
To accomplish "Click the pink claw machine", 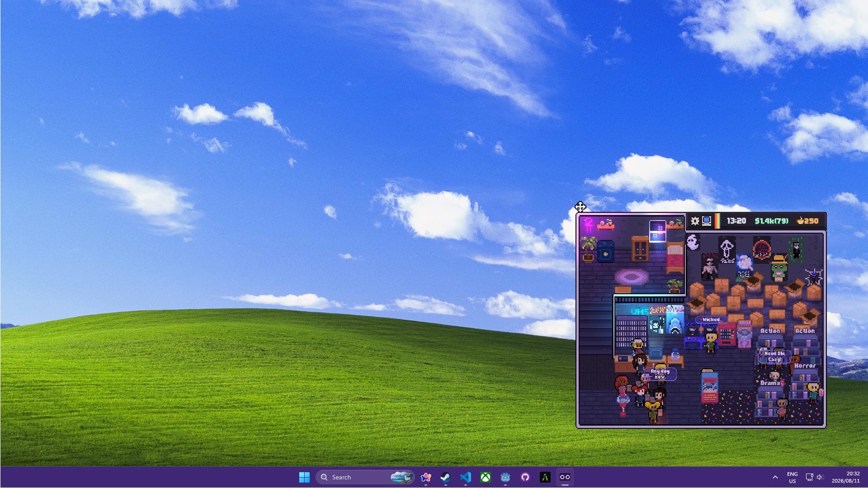I will coord(744,334).
